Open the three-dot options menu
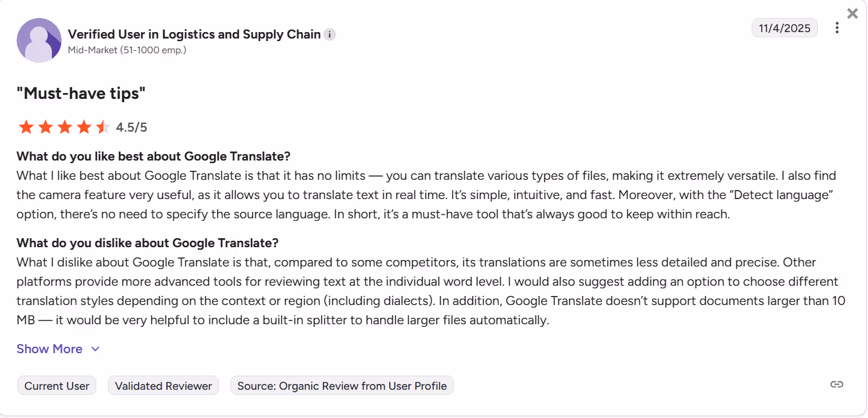Image resolution: width=868 pixels, height=418 pixels. (837, 28)
